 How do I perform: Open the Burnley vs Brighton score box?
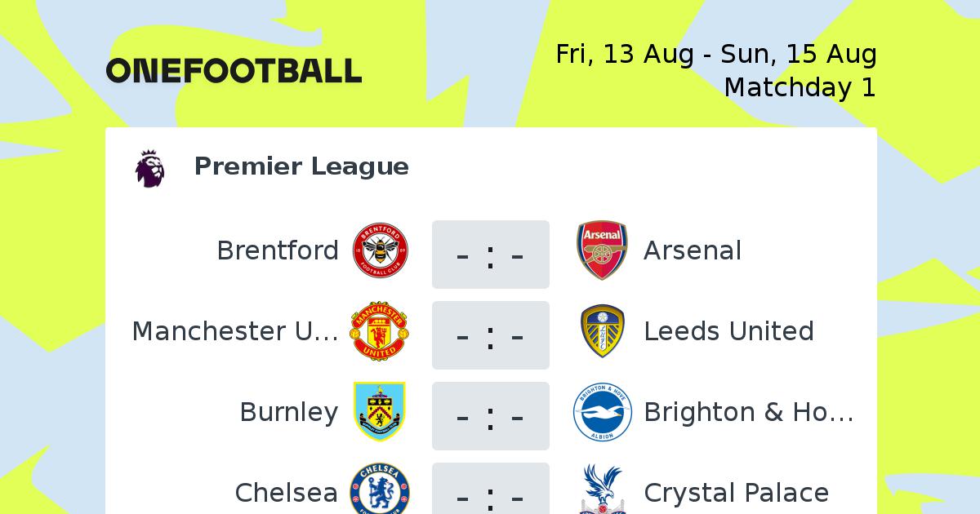click(x=491, y=416)
